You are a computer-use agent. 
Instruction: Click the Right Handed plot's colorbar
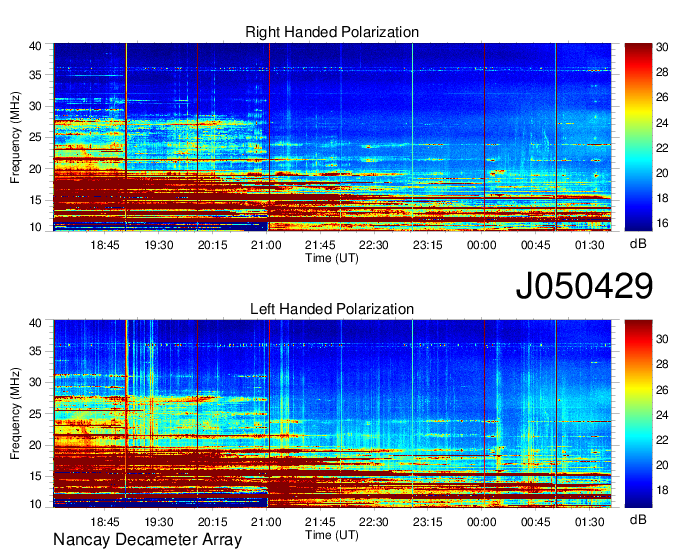point(638,137)
